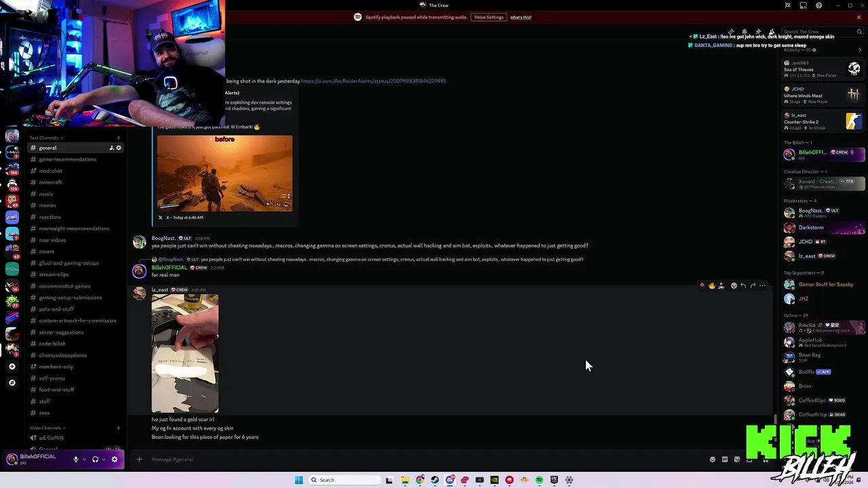
Task: Click the Windows taskbar Search box
Action: tap(345, 480)
